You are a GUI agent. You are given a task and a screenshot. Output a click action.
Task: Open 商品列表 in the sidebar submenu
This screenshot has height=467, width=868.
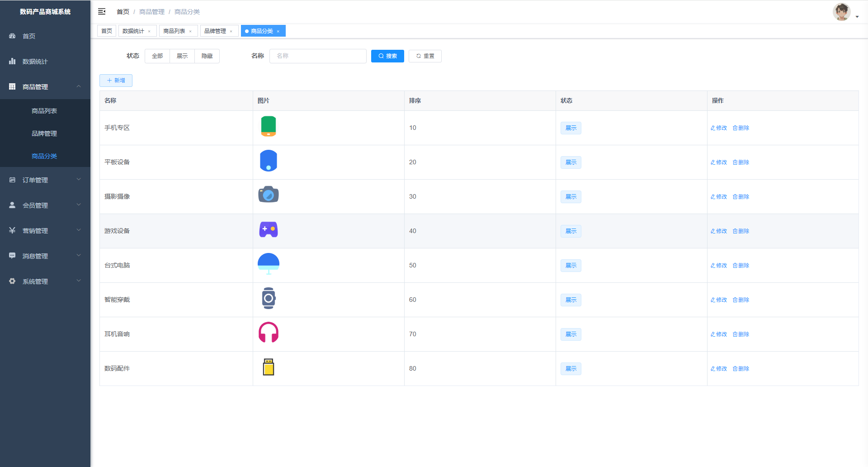44,111
